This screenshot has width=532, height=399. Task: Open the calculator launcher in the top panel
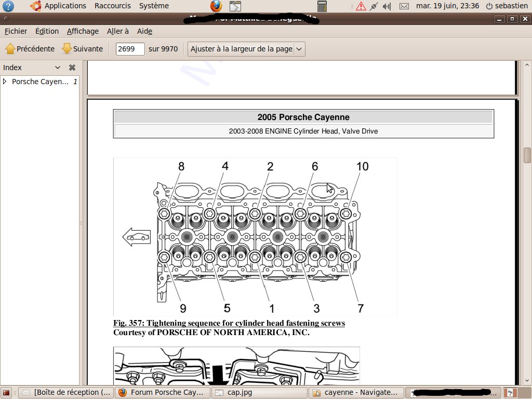click(322, 6)
